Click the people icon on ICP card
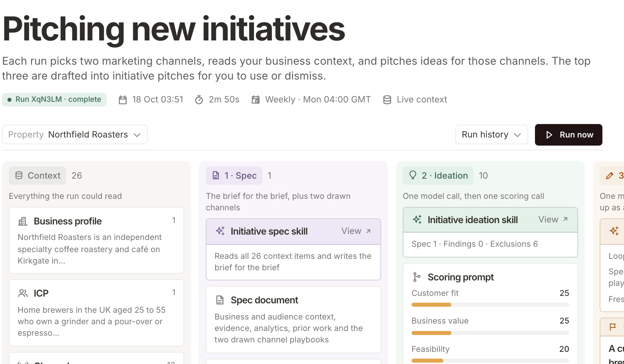The width and height of the screenshot is (624, 364). pos(23,293)
